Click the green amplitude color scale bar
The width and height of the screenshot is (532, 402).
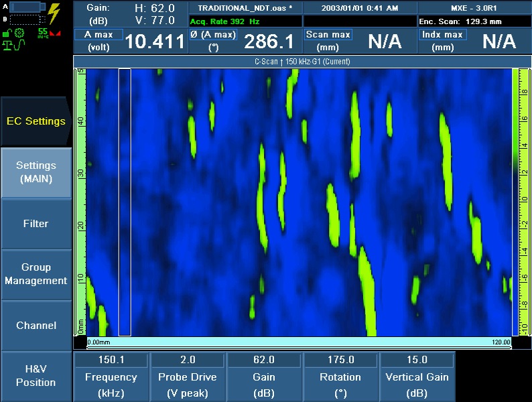515,201
